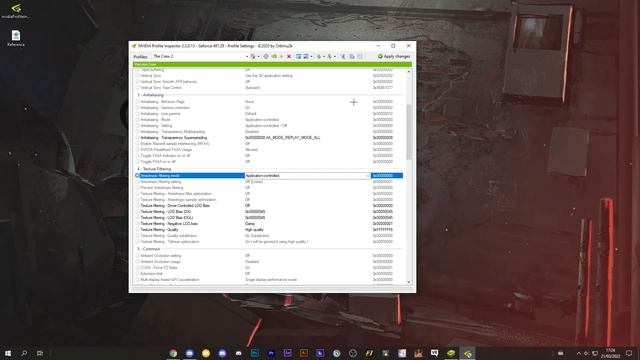The width and height of the screenshot is (640, 360).
Task: Open the nvidiaProfileInspector desktop shortcut icon
Action: (16, 11)
